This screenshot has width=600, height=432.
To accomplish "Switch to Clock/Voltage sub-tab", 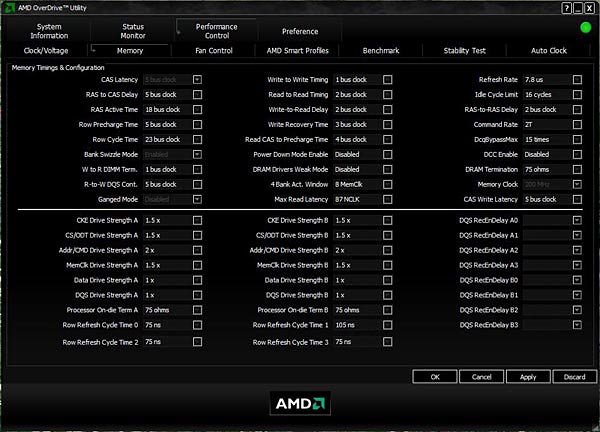I will (46, 51).
